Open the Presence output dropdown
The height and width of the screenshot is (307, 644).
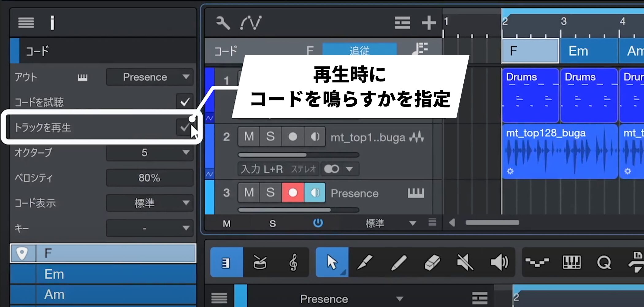pyautogui.click(x=150, y=77)
